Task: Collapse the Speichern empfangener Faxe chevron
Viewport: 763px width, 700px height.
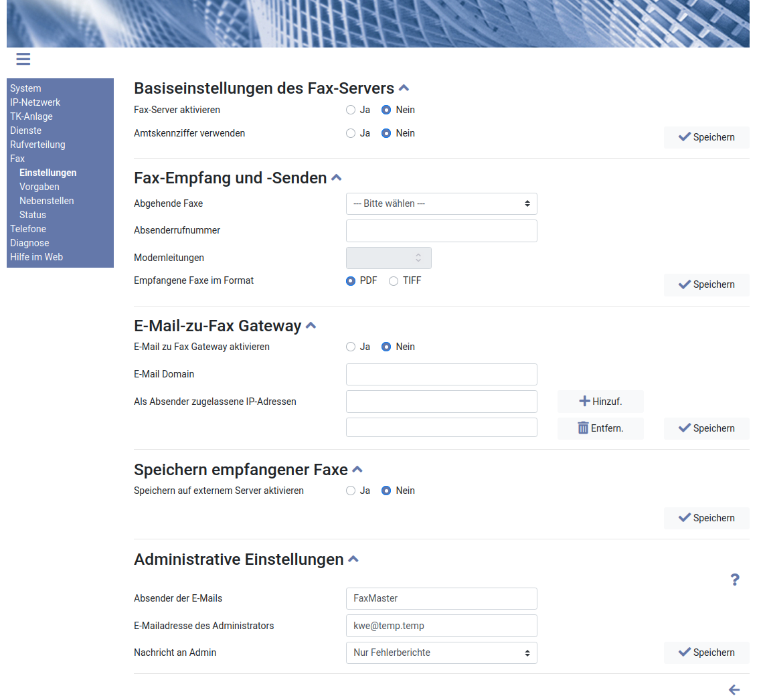Action: (x=357, y=470)
